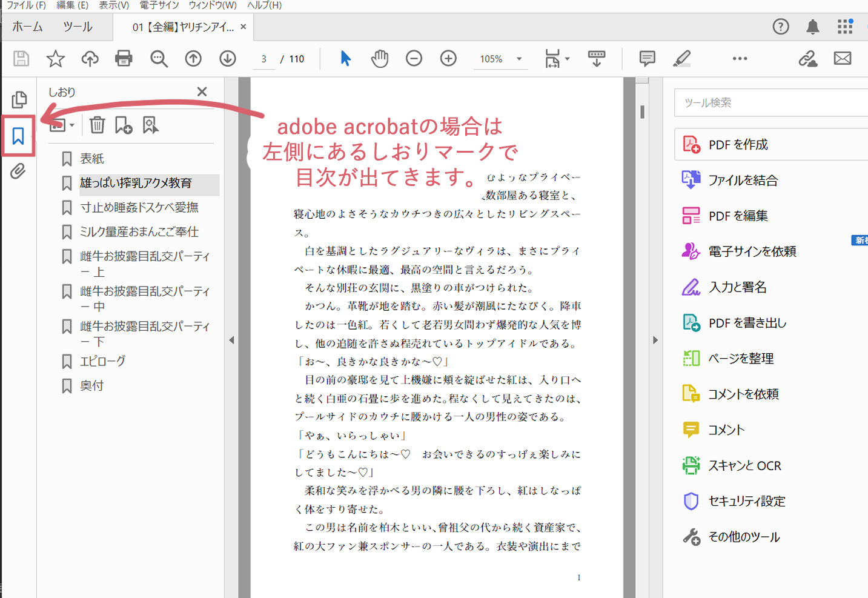
Task: Open the bookmarks panel icon
Action: click(18, 136)
